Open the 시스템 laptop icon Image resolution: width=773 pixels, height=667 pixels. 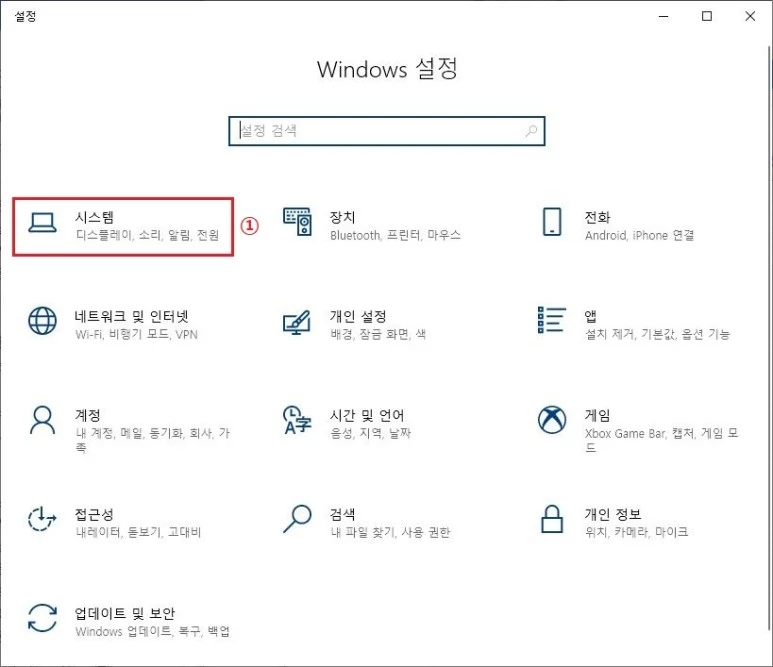(x=42, y=223)
